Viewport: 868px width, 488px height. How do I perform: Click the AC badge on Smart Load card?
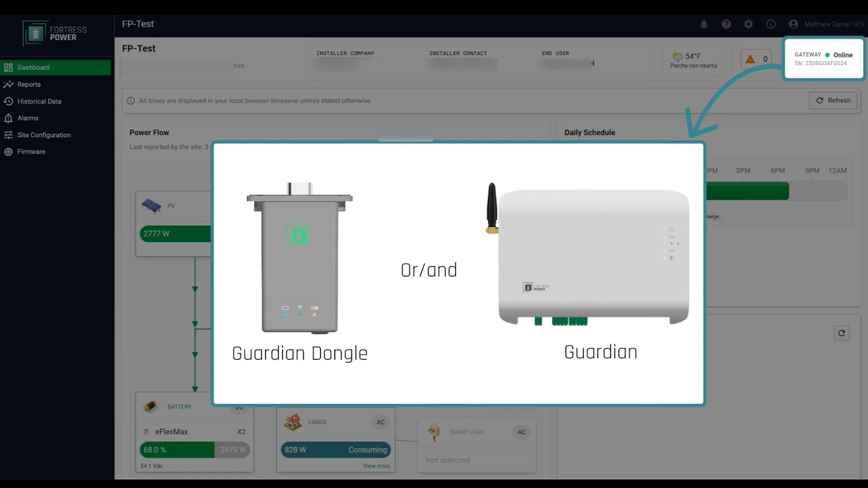coord(521,432)
